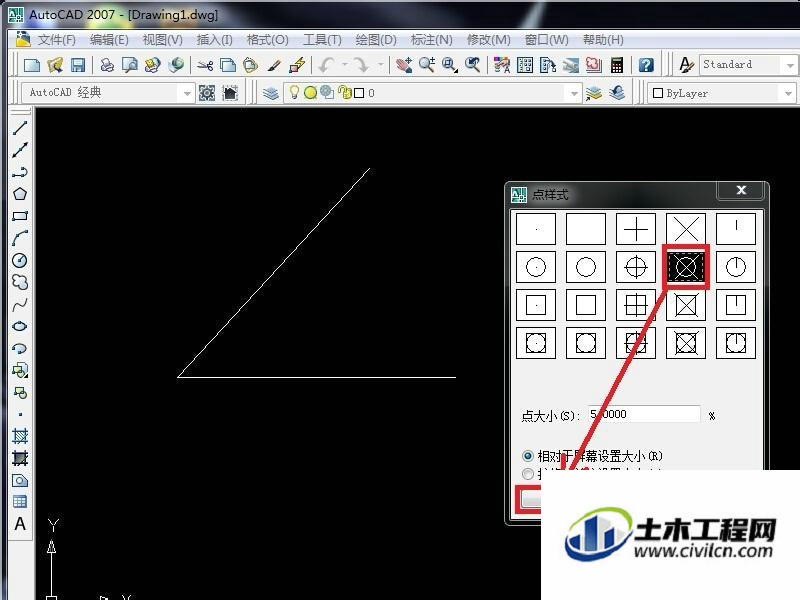Select the Hatch tool

19,436
